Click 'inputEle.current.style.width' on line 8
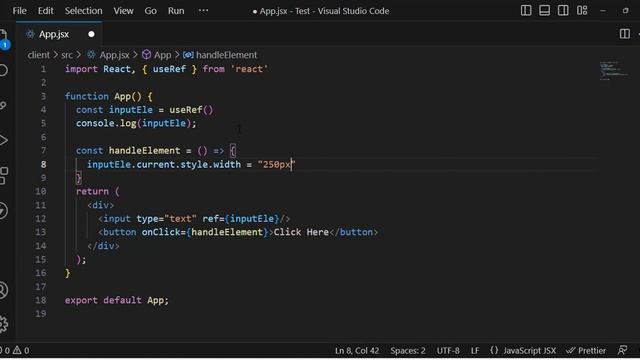The width and height of the screenshot is (640, 360). pos(164,164)
